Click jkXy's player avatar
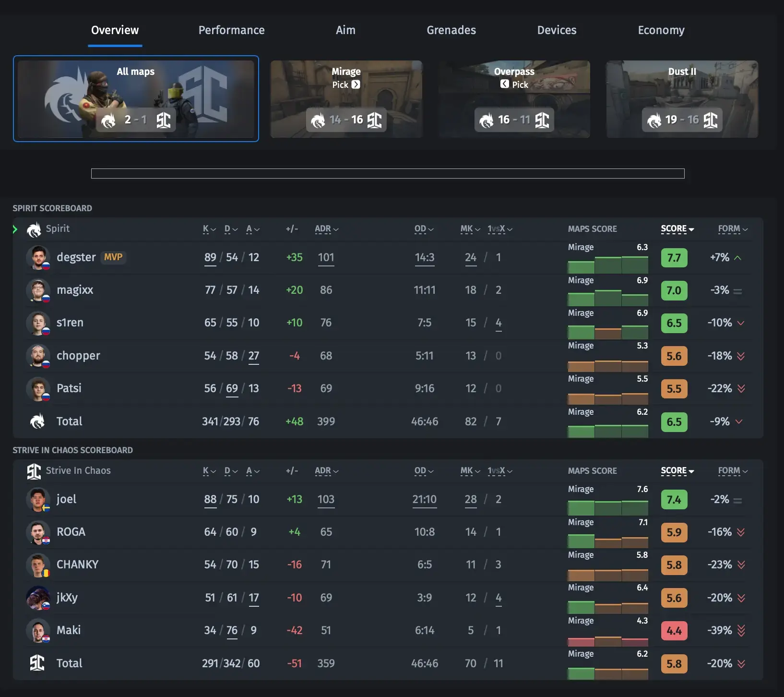The image size is (784, 697). click(38, 598)
